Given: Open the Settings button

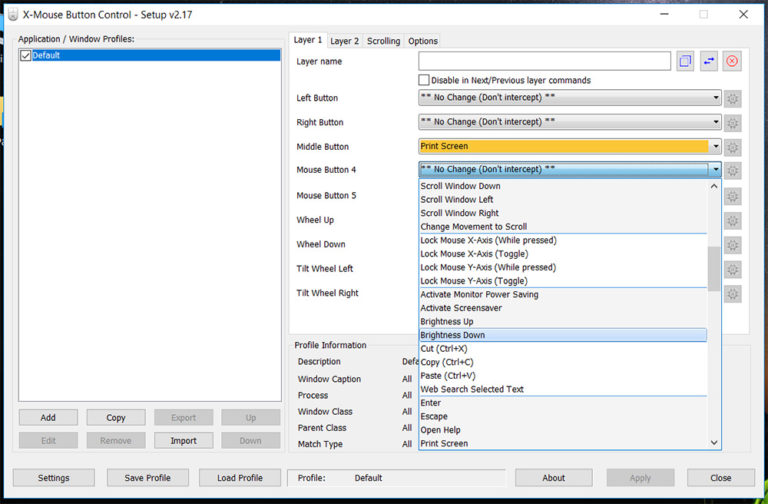Looking at the screenshot, I should click(x=54, y=478).
